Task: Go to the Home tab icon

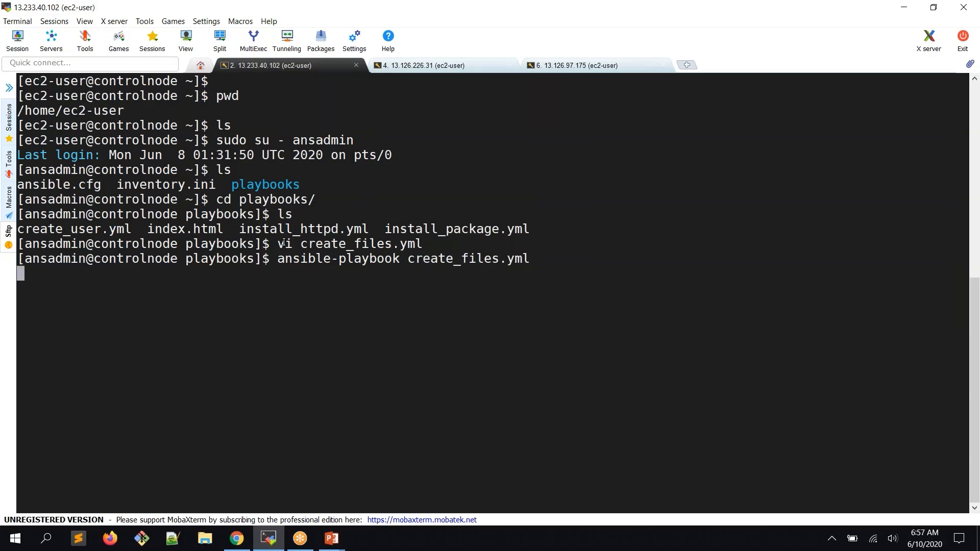Action: [x=201, y=65]
